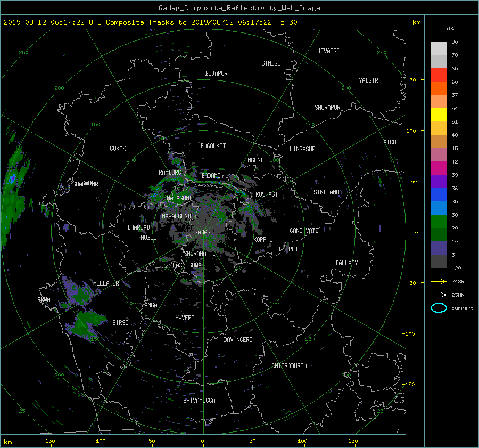Screen dimensions: 479x448
Task: Click the cyan 'current' ellipse legend icon
Action: pyautogui.click(x=439, y=308)
